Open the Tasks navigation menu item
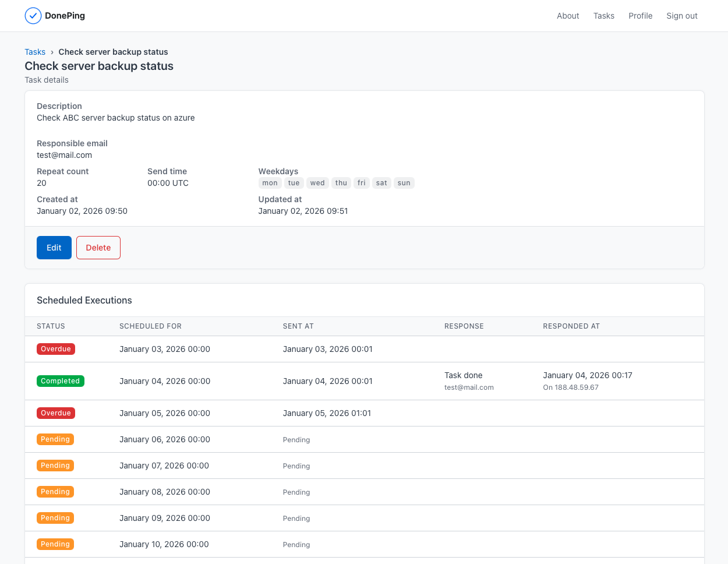 click(604, 16)
